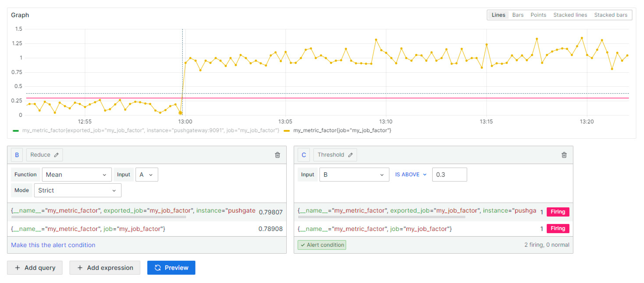Open the Mode Strict dropdown
The width and height of the screenshot is (644, 283).
click(78, 190)
